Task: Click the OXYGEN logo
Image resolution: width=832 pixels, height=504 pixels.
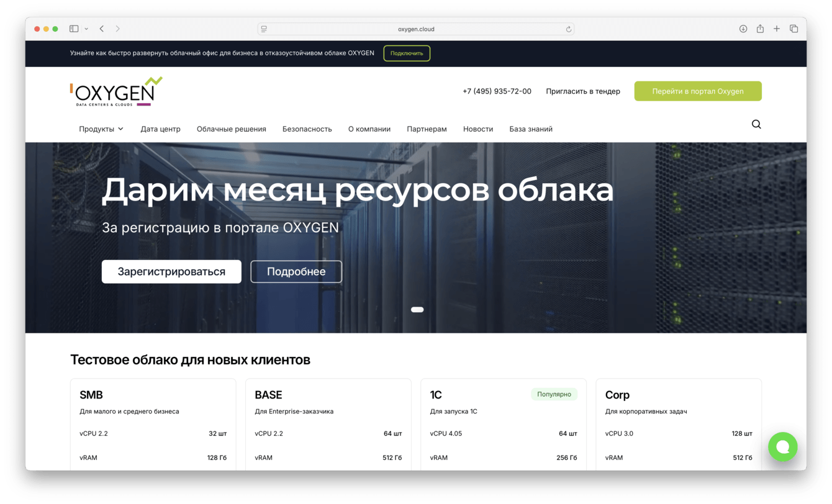Action: click(x=114, y=92)
